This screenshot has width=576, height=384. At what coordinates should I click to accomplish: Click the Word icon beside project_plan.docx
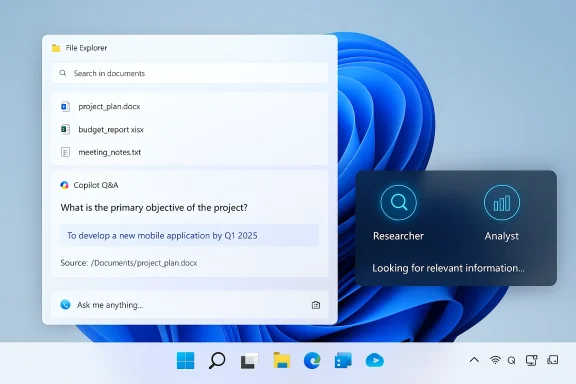(65, 107)
